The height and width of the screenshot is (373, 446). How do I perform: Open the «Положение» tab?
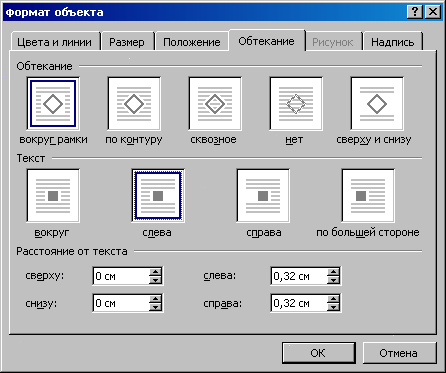tap(192, 42)
